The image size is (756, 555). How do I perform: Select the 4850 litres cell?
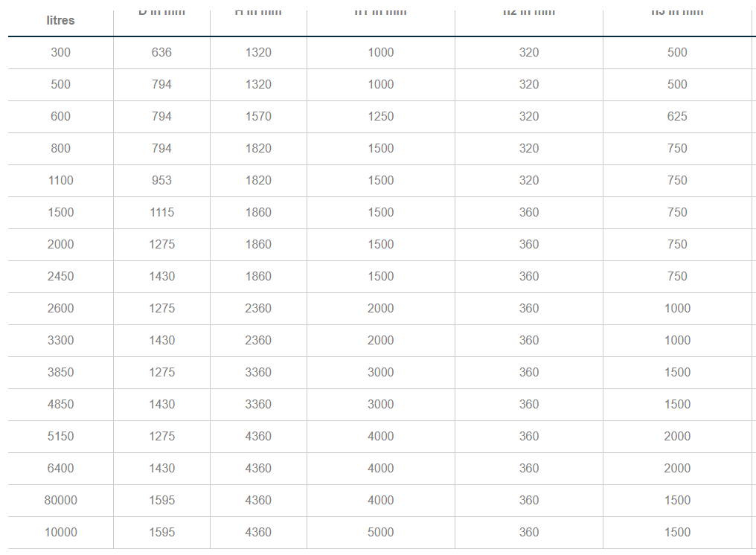[x=60, y=404]
